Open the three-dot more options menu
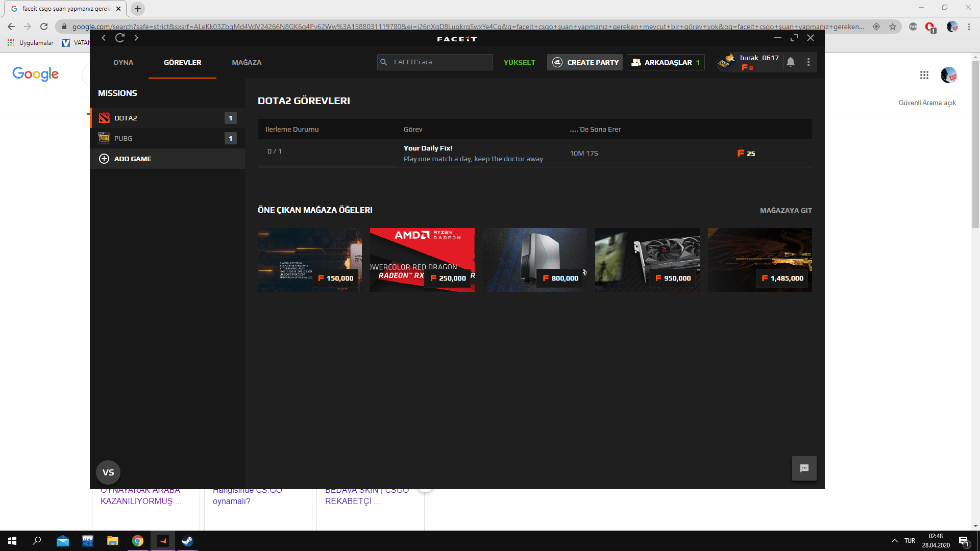This screenshot has width=980, height=551. coord(808,62)
